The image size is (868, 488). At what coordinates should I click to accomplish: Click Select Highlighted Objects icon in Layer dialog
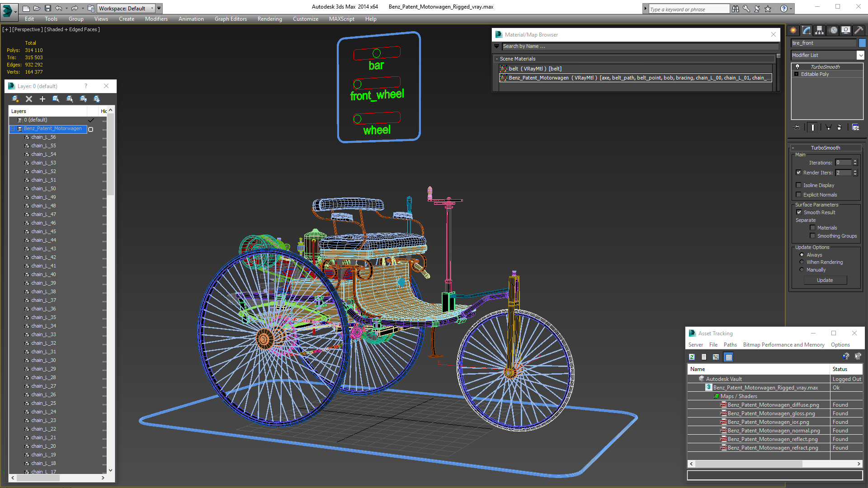pyautogui.click(x=56, y=99)
